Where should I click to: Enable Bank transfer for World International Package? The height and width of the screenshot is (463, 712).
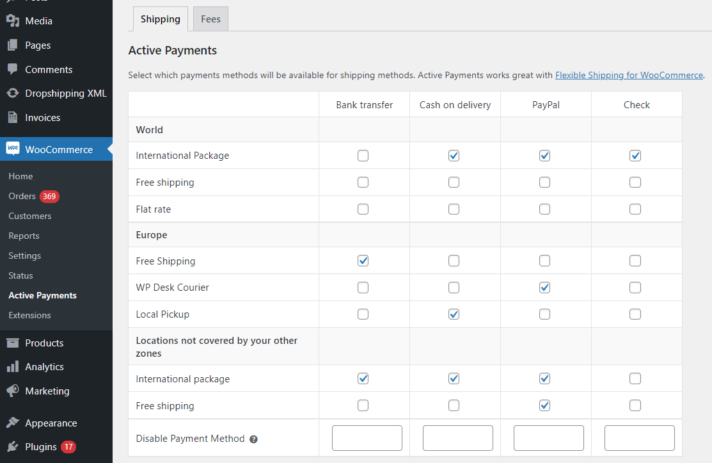coord(363,156)
